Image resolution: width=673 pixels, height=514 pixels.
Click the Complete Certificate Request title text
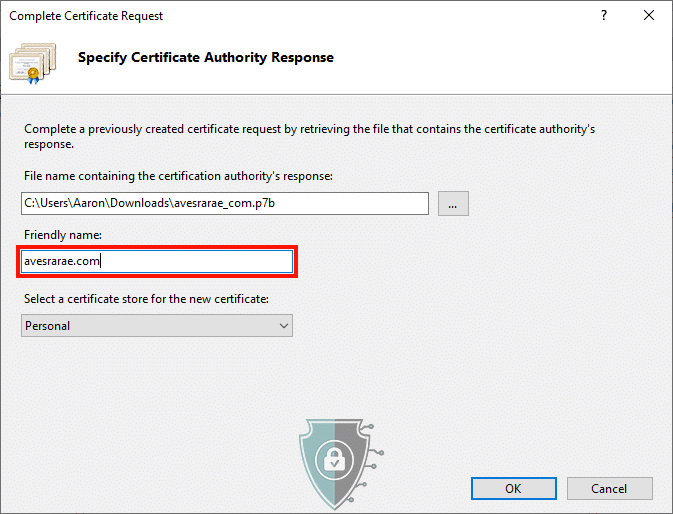85,16
